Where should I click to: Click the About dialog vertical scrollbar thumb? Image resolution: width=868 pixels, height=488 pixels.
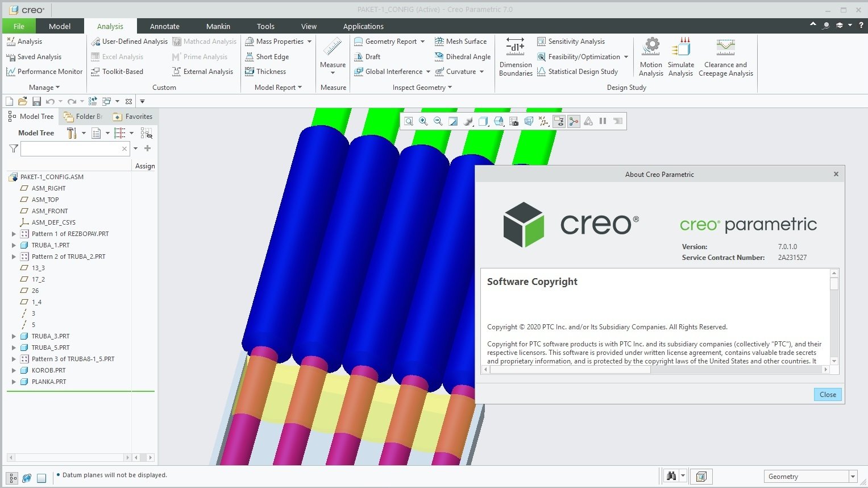(834, 284)
